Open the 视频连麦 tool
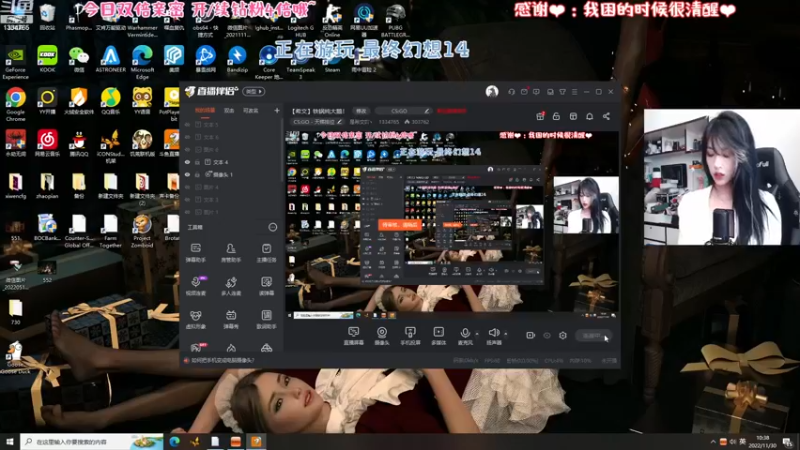The width and height of the screenshot is (800, 450). (195, 286)
